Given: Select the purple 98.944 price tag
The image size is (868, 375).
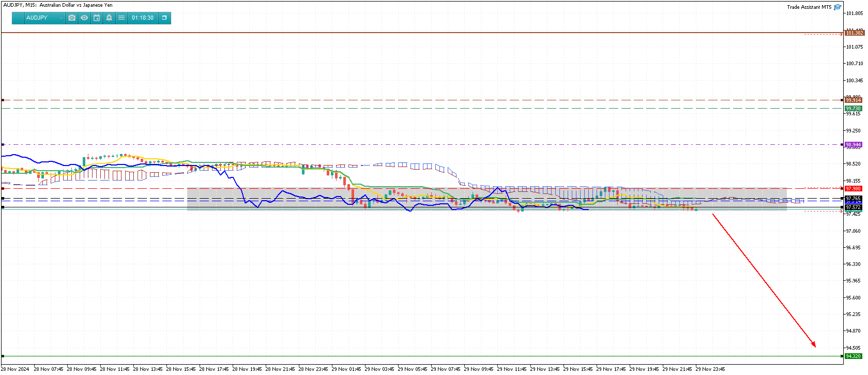Looking at the screenshot, I should pyautogui.click(x=854, y=145).
